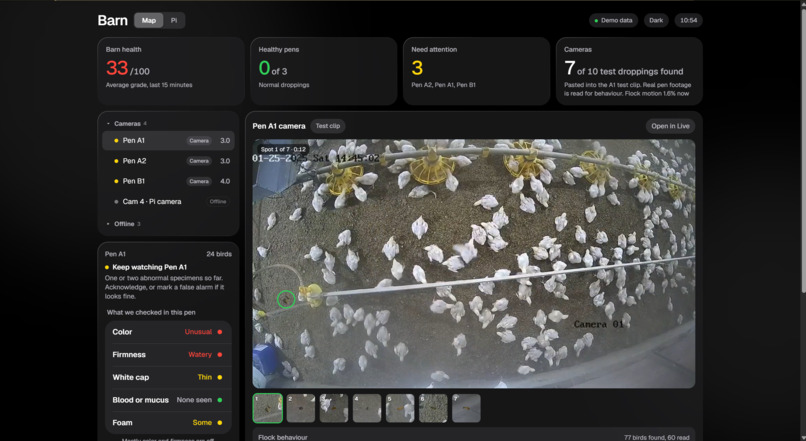This screenshot has width=806, height=441.
Task: Click the Foam check row
Action: (168, 422)
